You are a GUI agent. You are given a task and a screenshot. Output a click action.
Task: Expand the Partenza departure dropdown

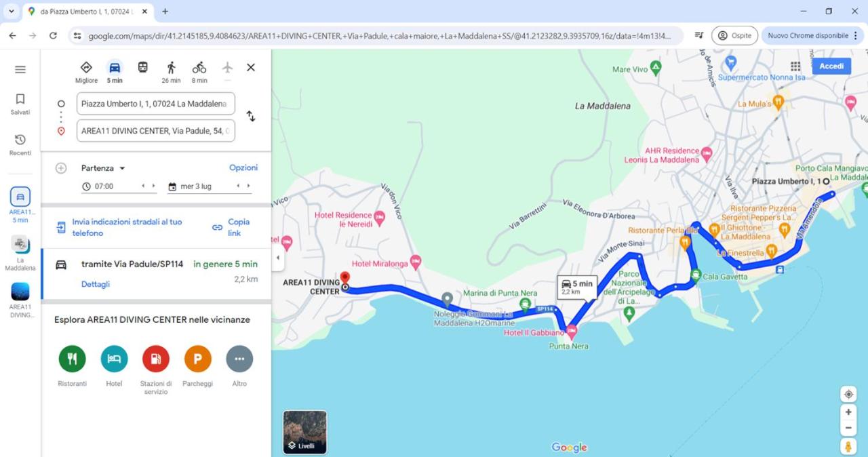(x=104, y=168)
